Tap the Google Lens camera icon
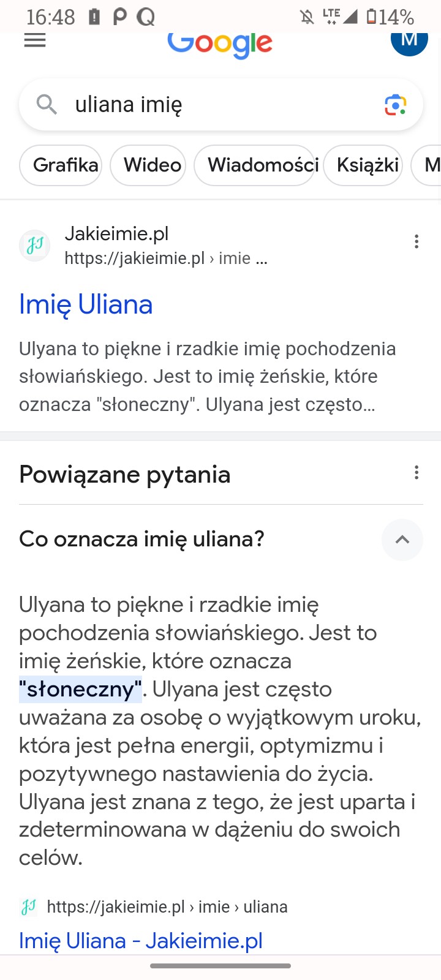 coord(396,105)
